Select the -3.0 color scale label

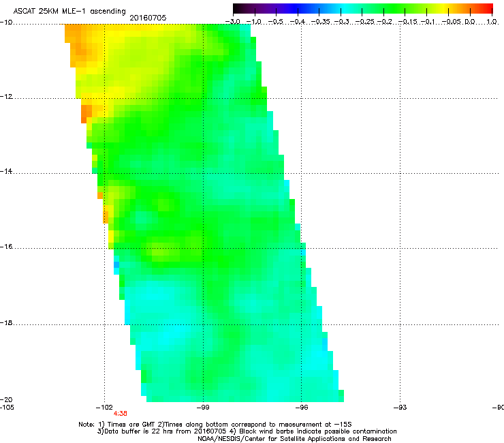click(232, 22)
